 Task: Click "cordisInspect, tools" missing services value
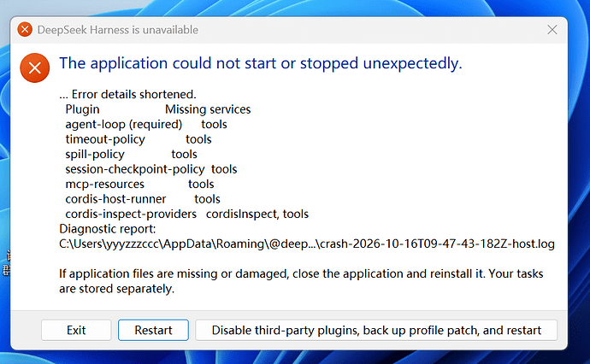(257, 214)
